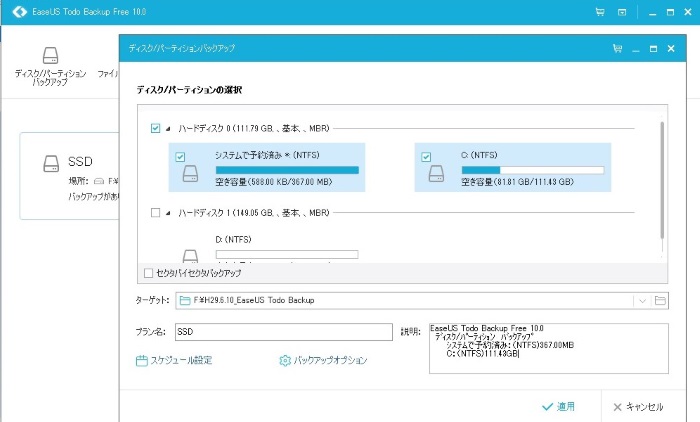This screenshot has width=700, height=422.
Task: Click gear icon for backup options
Action: (285, 360)
